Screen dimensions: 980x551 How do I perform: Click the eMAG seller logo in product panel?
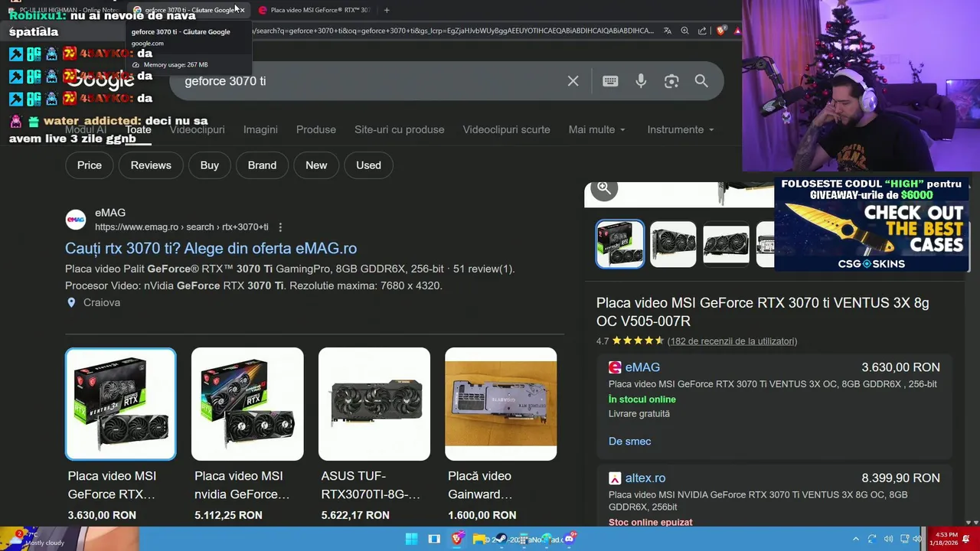pyautogui.click(x=615, y=367)
